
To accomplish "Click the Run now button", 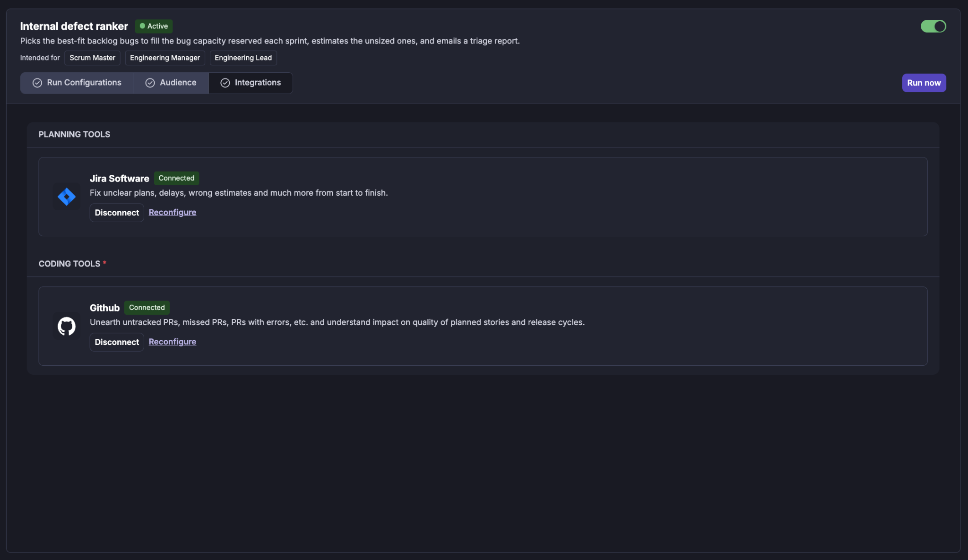I will pos(924,83).
